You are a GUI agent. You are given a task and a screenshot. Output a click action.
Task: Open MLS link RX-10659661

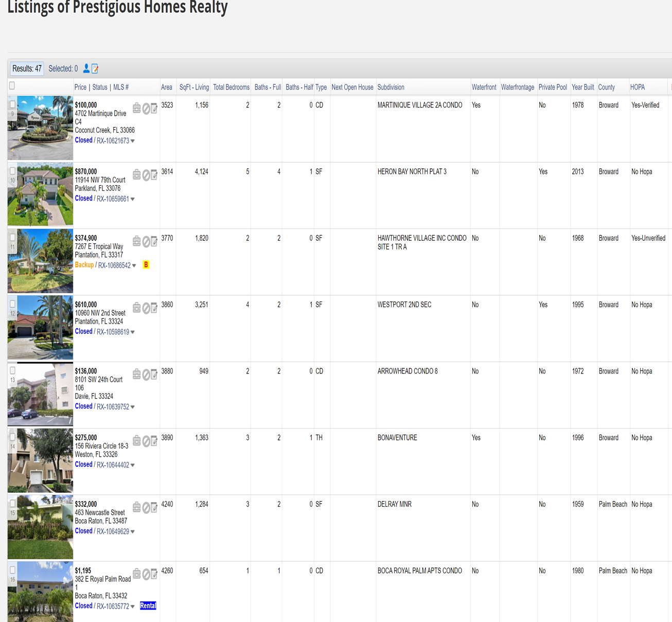[113, 199]
